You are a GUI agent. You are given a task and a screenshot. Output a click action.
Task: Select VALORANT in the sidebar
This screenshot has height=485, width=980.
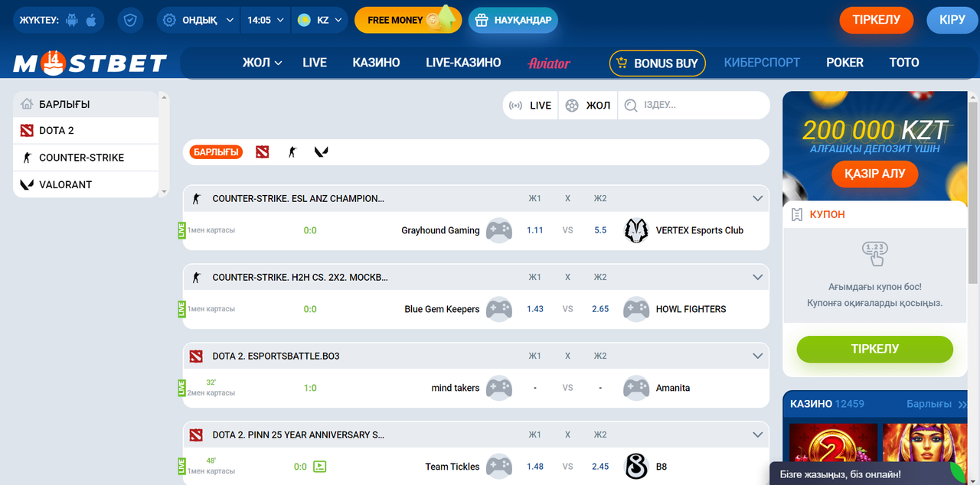86,184
